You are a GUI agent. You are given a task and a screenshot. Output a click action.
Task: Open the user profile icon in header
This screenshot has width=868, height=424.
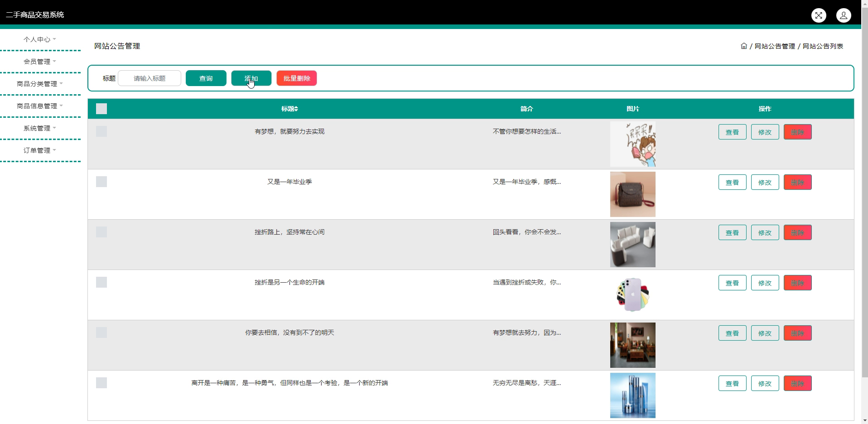point(844,15)
